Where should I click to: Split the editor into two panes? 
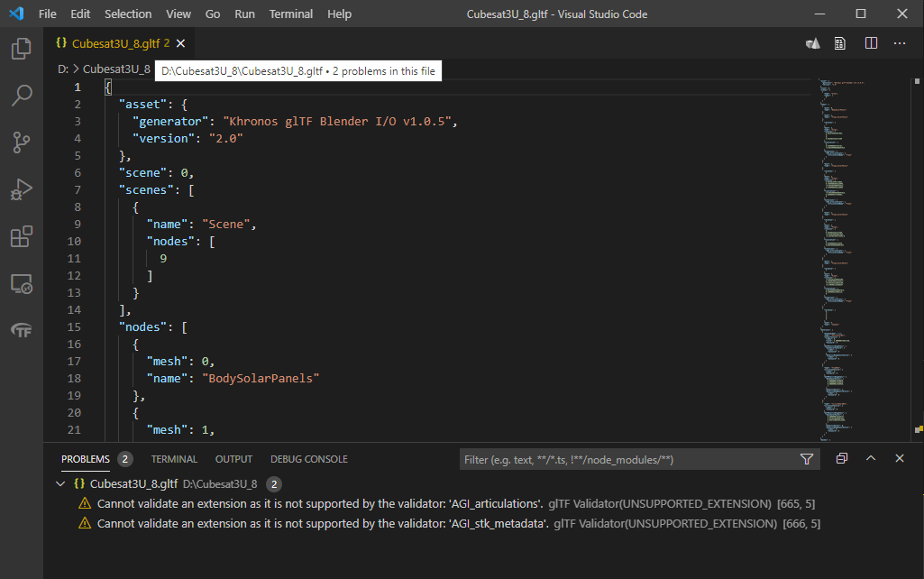869,42
